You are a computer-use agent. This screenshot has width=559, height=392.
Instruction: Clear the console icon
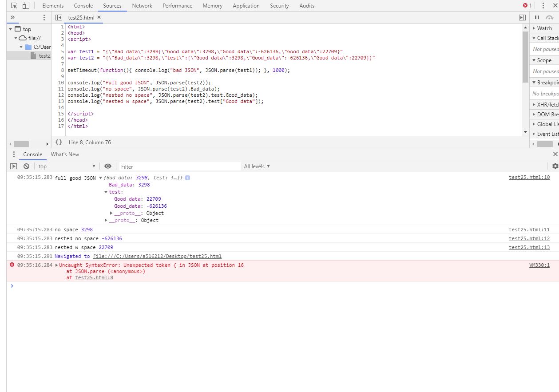(x=26, y=166)
